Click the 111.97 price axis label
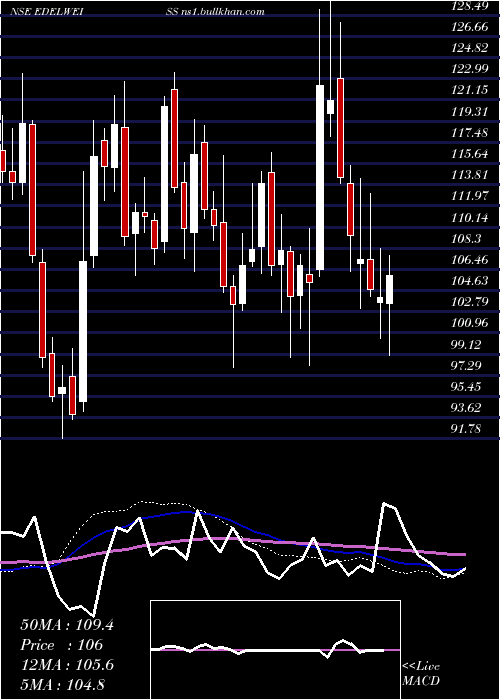The width and height of the screenshot is (500, 700). click(470, 196)
